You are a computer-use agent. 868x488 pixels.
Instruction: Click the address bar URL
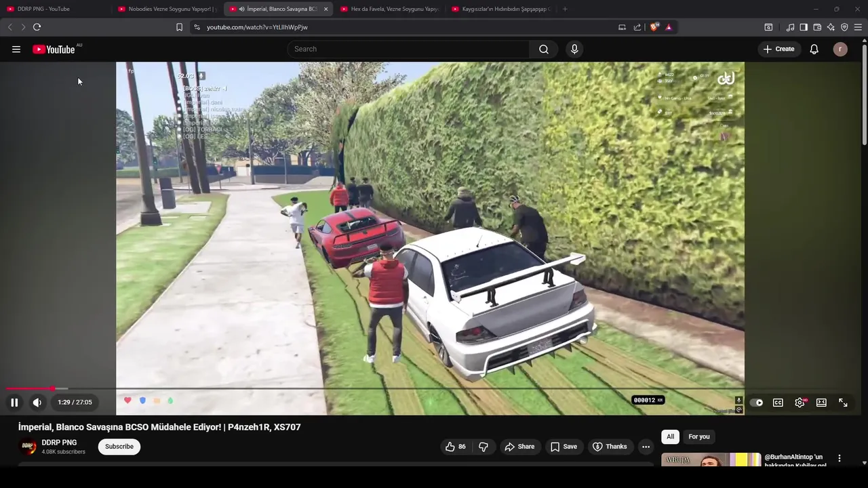[x=257, y=27]
